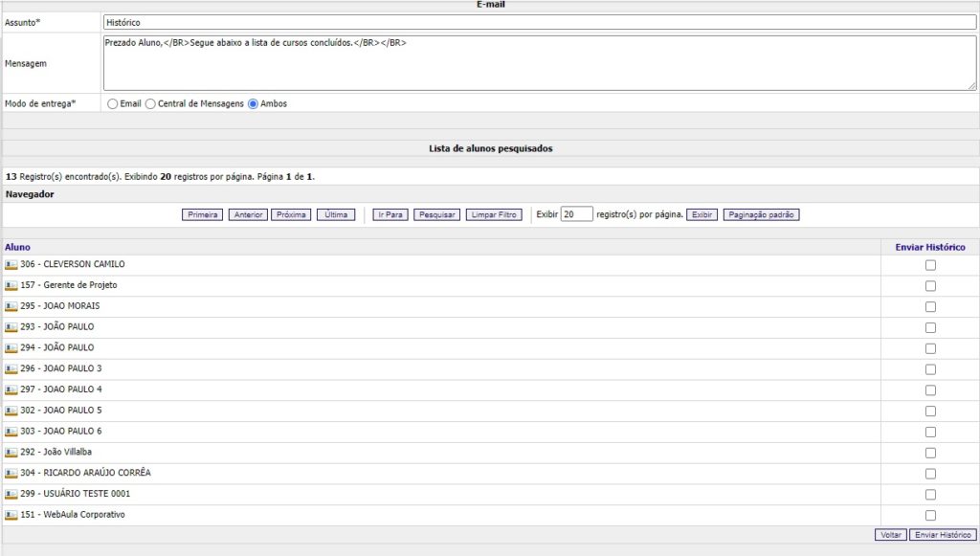Select the icon next to João Villalba
Screen dimensions: 980x556
click(x=11, y=453)
